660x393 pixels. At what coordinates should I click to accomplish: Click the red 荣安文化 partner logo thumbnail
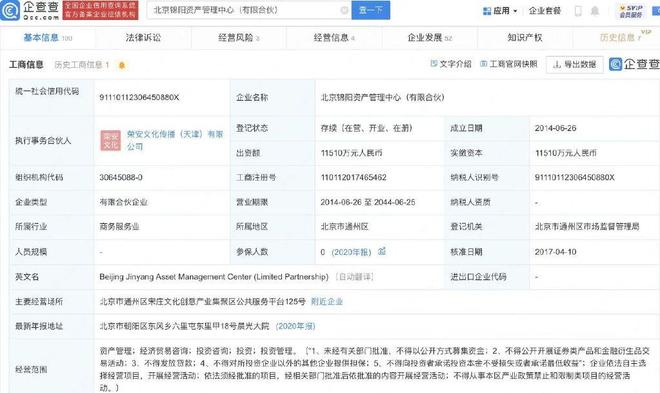click(x=110, y=141)
